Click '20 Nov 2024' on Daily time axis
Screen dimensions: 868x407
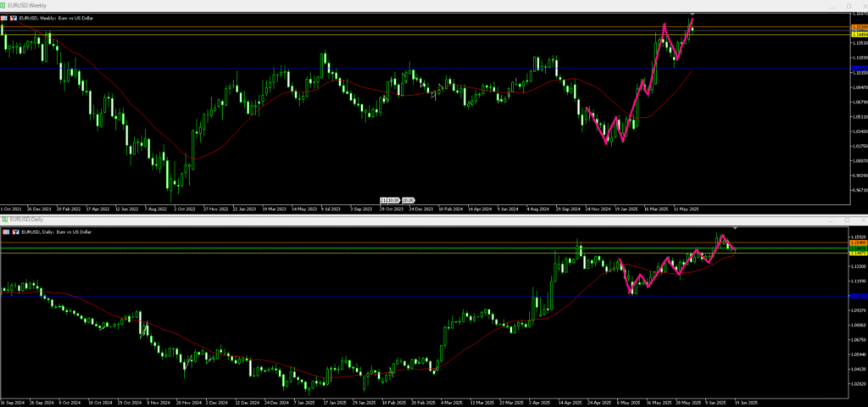189,403
